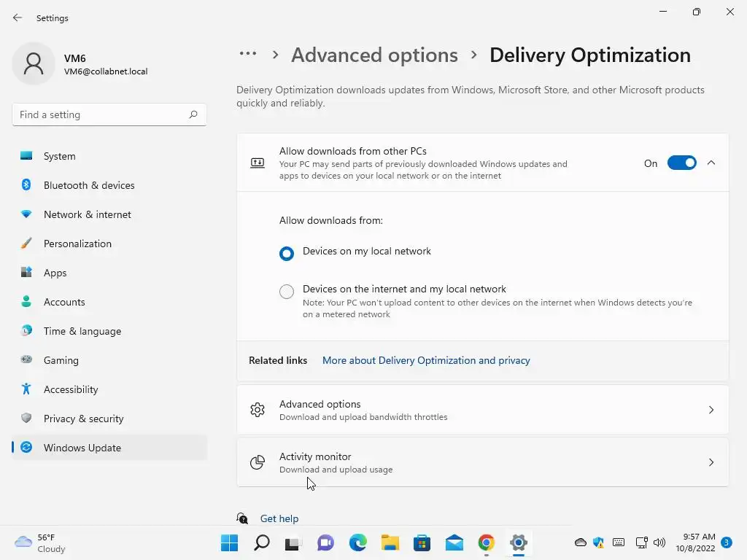This screenshot has height=560, width=747.
Task: Go to Windows Update in sidebar
Action: [x=82, y=448]
